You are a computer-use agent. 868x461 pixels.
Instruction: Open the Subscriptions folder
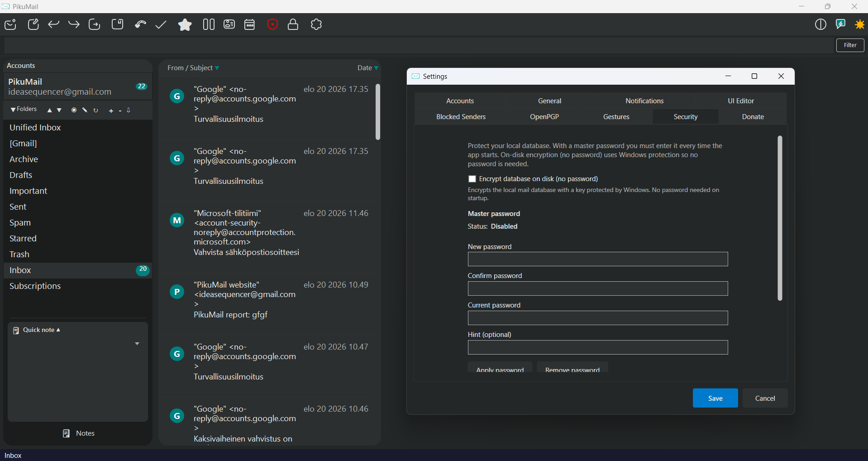78,286
